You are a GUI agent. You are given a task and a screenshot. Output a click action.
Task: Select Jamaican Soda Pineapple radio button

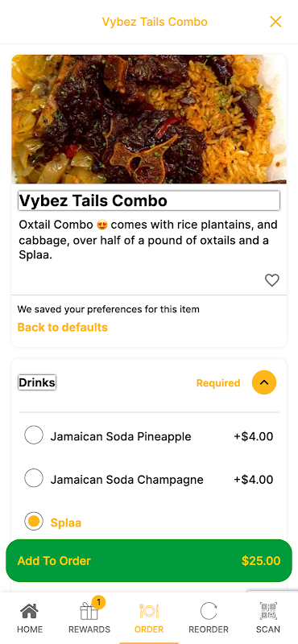(x=34, y=435)
